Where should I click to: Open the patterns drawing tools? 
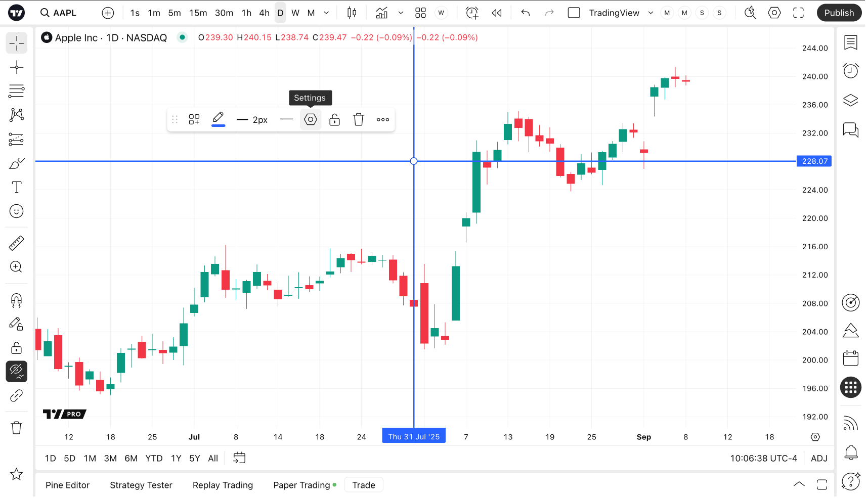point(17,115)
